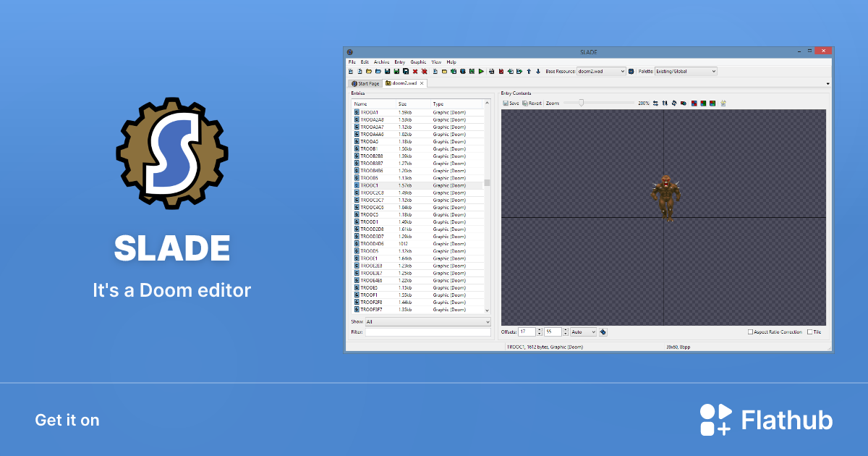
Task: Open the Graphic menu
Action: [x=417, y=62]
